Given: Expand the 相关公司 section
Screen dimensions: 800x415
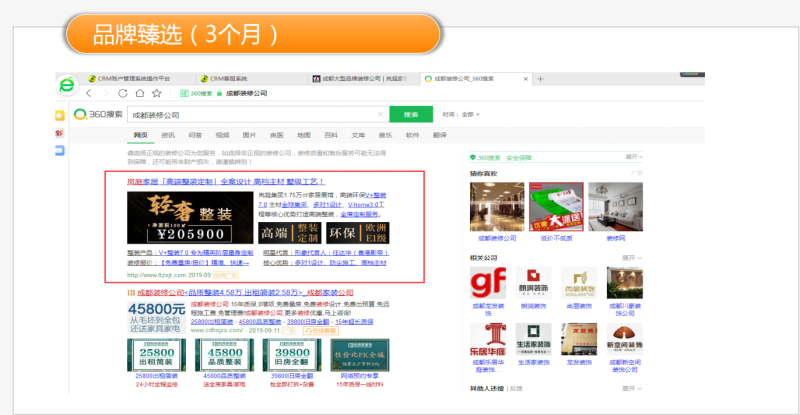Looking at the screenshot, I should point(632,258).
